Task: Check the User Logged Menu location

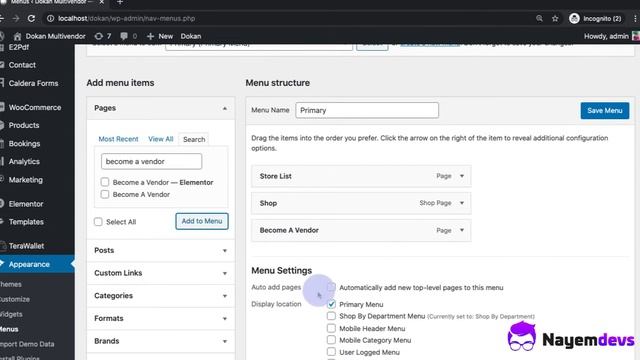Action: click(x=331, y=352)
